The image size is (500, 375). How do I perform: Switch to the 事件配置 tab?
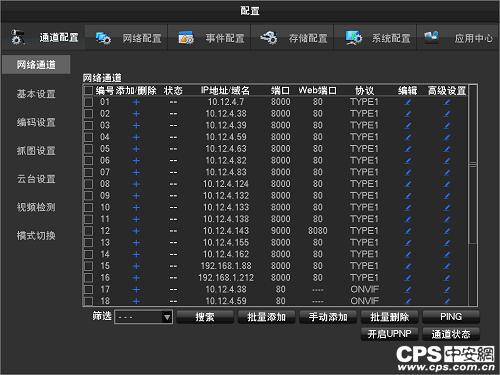tap(209, 38)
